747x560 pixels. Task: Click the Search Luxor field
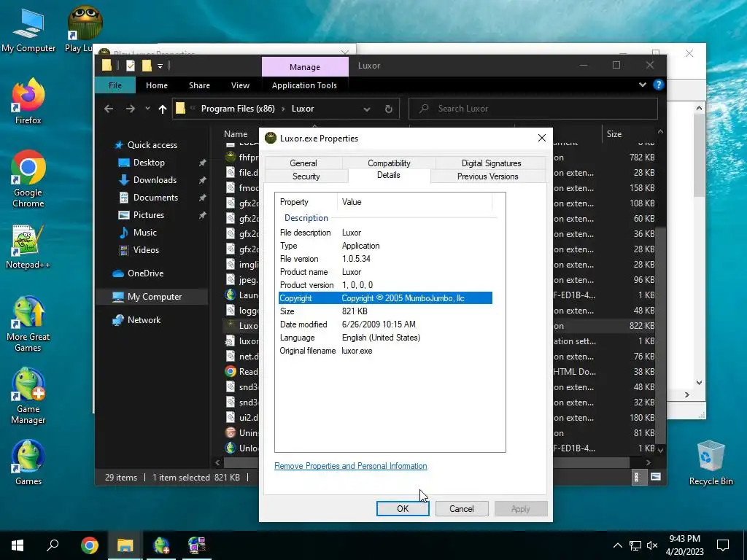[533, 109]
